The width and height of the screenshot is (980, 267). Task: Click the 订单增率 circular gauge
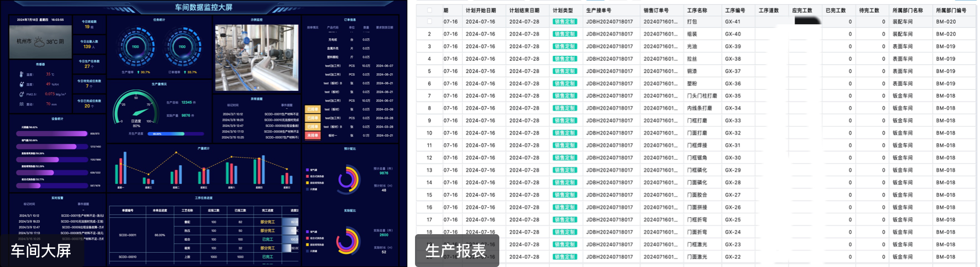click(182, 47)
